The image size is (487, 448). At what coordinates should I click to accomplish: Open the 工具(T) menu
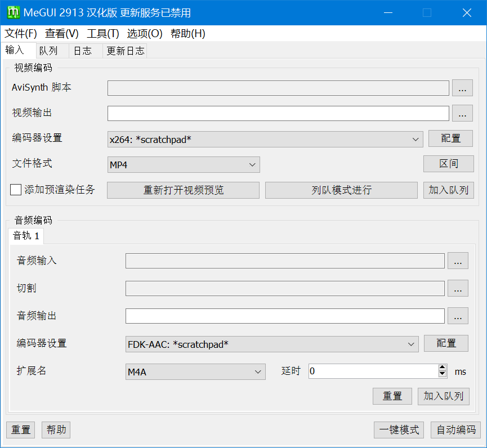(x=103, y=34)
